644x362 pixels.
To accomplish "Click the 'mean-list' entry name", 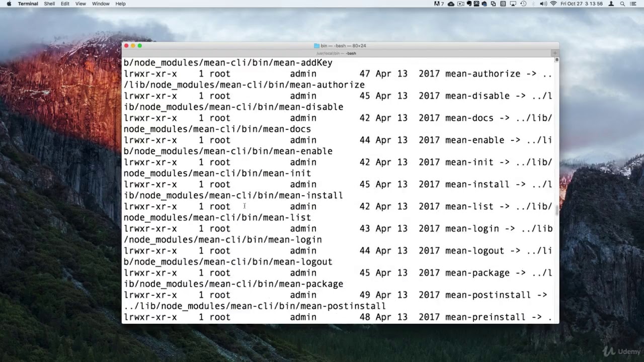I will [x=469, y=207].
